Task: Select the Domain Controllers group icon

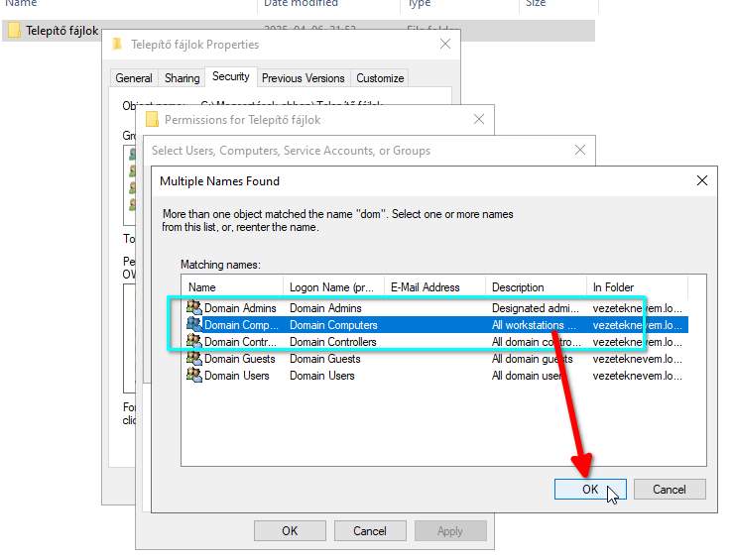Action: point(193,342)
